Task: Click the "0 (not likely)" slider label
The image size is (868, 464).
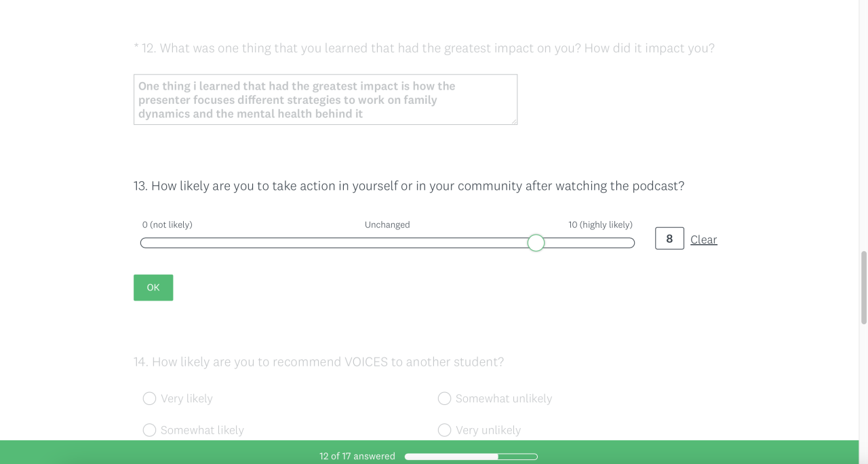Action: (167, 225)
